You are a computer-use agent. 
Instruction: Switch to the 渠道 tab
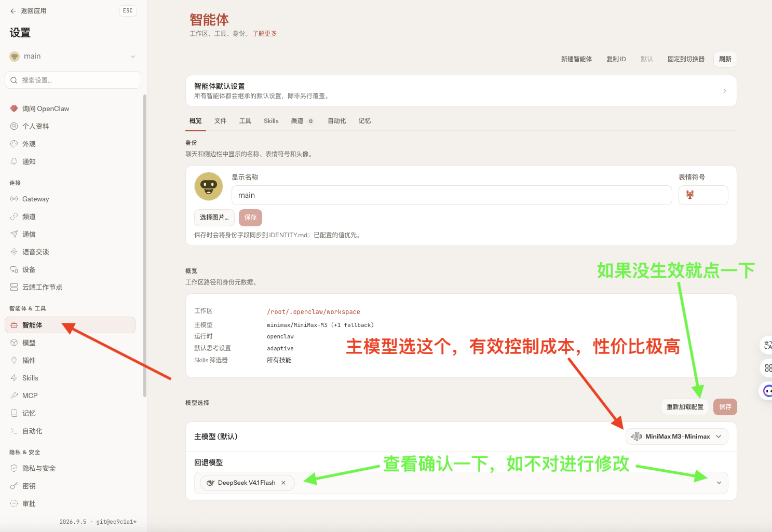(302, 121)
